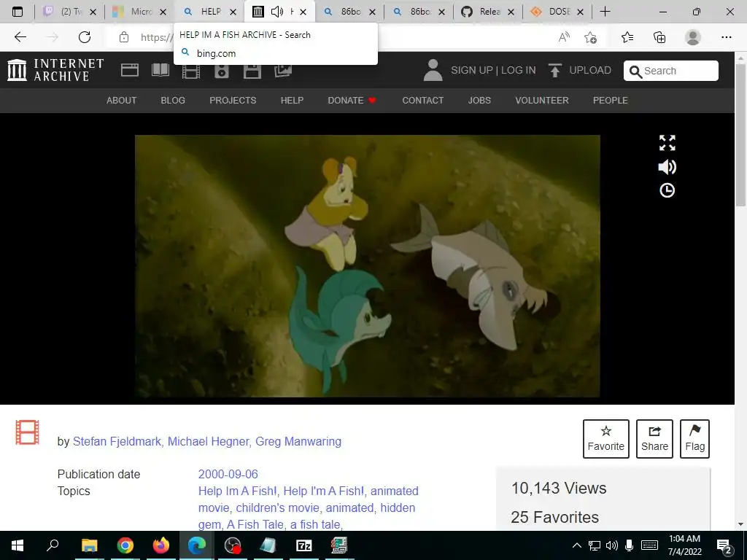
Task: Open the Internet Archive home logo
Action: 55,70
